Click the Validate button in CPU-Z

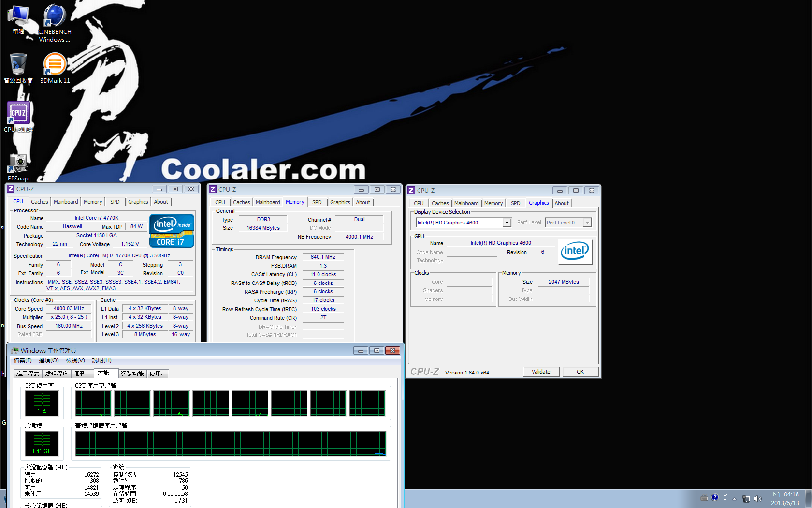click(541, 372)
